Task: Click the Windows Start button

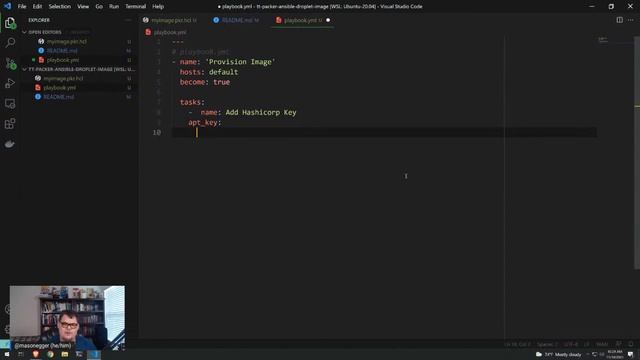Action: (x=7, y=354)
